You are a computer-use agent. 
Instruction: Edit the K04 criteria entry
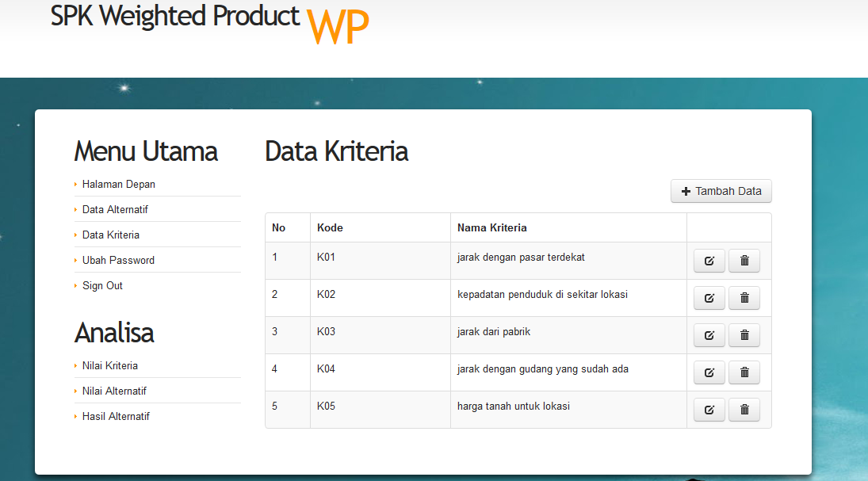[x=709, y=372]
